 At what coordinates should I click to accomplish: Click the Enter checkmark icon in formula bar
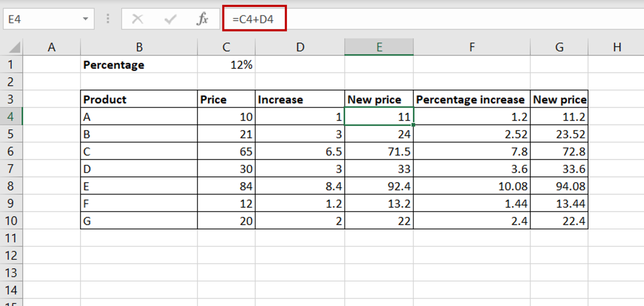(170, 19)
